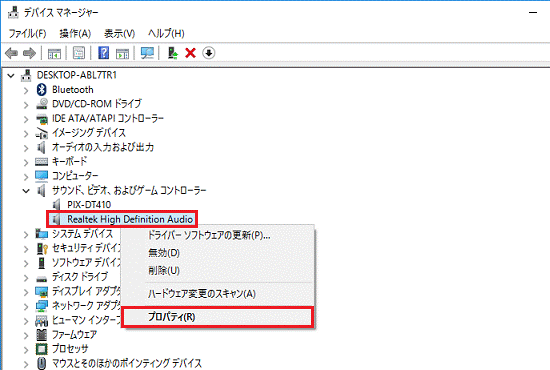Click the red X uninstall toolbar icon
Image resolution: width=550 pixels, height=370 pixels.
[190, 53]
